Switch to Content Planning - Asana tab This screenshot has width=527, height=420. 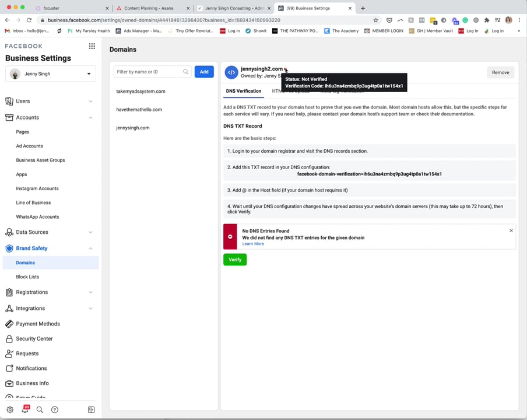click(x=153, y=8)
